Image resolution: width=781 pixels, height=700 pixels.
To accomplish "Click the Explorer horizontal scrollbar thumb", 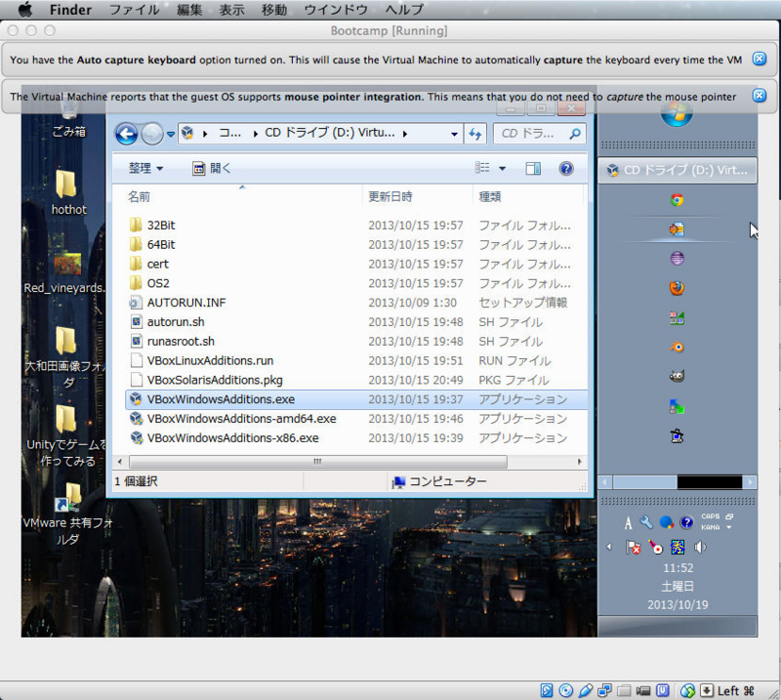I will coord(318,462).
